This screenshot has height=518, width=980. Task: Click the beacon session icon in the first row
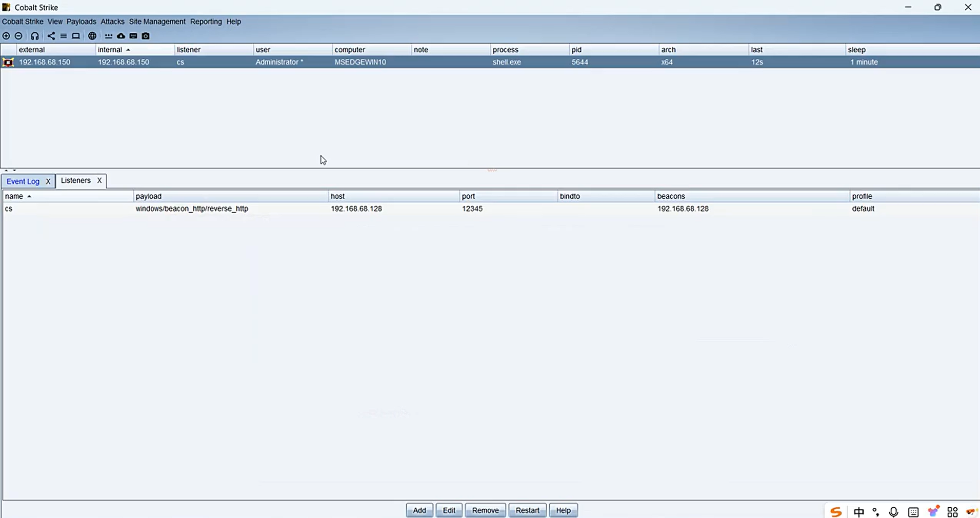8,62
